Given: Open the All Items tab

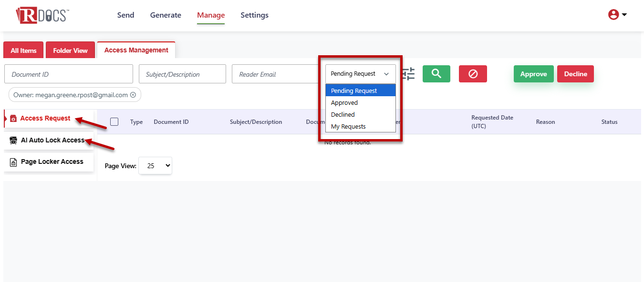Looking at the screenshot, I should pyautogui.click(x=23, y=50).
